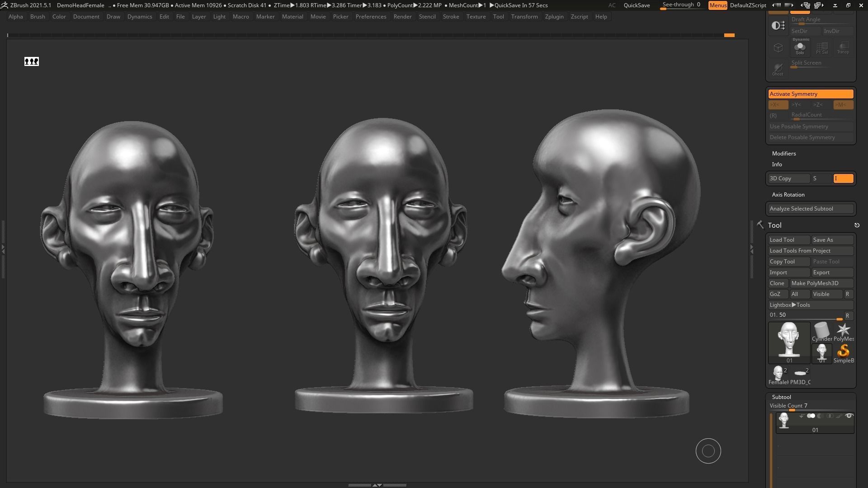Screen dimensions: 868x488
Task: Click the subtool 01 thumbnail row
Action: click(x=815, y=423)
